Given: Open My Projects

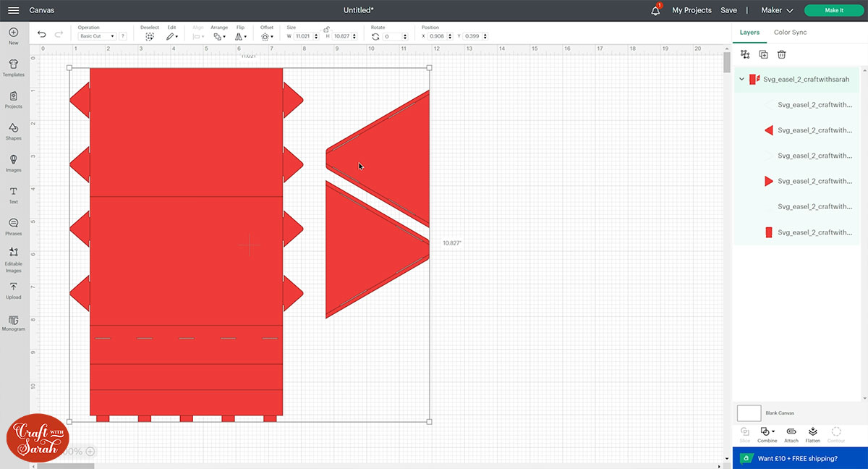Looking at the screenshot, I should tap(692, 11).
